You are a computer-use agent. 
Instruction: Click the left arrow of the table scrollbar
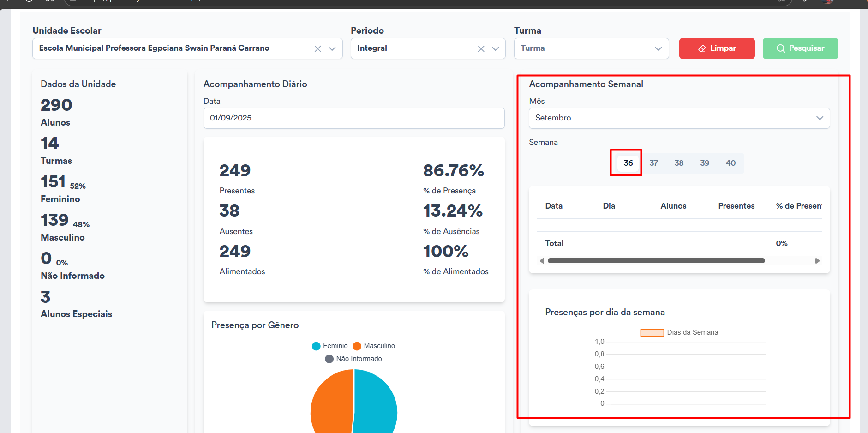[542, 261]
